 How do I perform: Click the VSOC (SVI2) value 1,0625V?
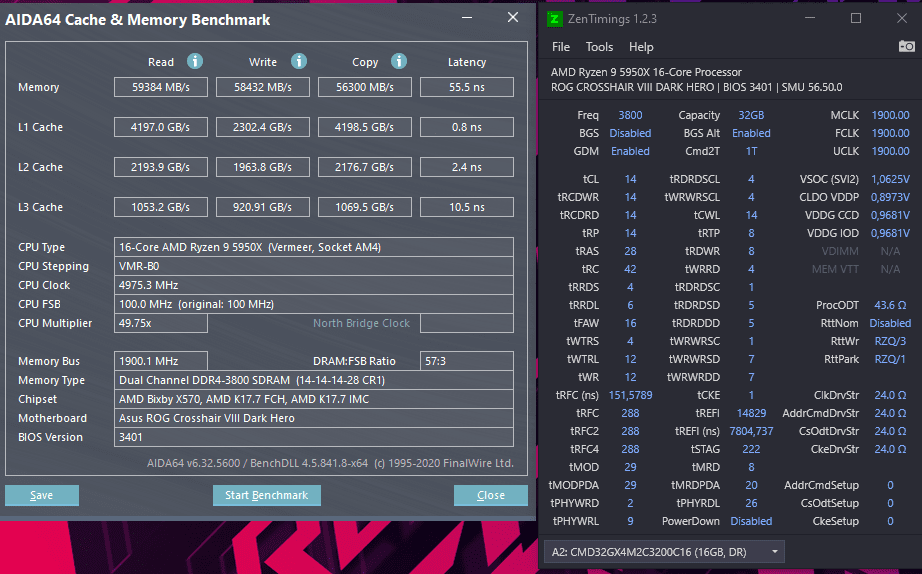pos(890,179)
